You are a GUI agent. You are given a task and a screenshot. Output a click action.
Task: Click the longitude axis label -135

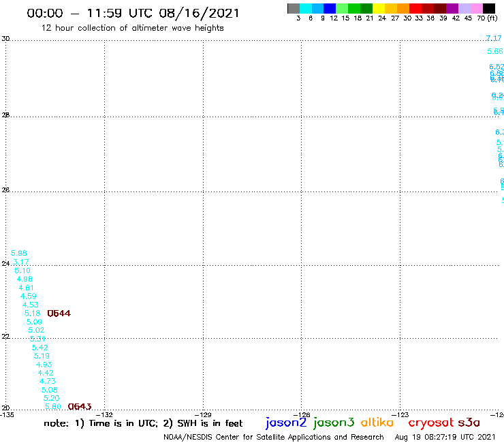pyautogui.click(x=7, y=415)
